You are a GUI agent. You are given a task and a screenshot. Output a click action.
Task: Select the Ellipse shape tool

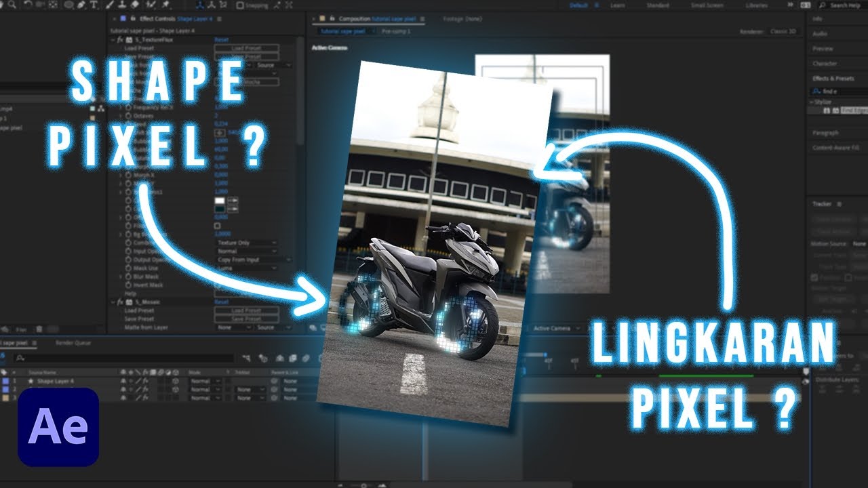[68, 5]
